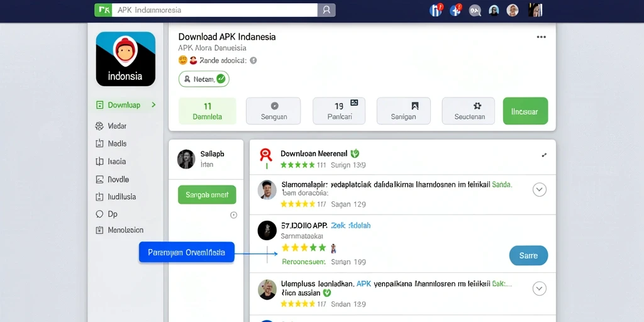Image resolution: width=644 pixels, height=322 pixels.
Task: Click the star rating under Downlroan Meerenal
Action: 297,165
